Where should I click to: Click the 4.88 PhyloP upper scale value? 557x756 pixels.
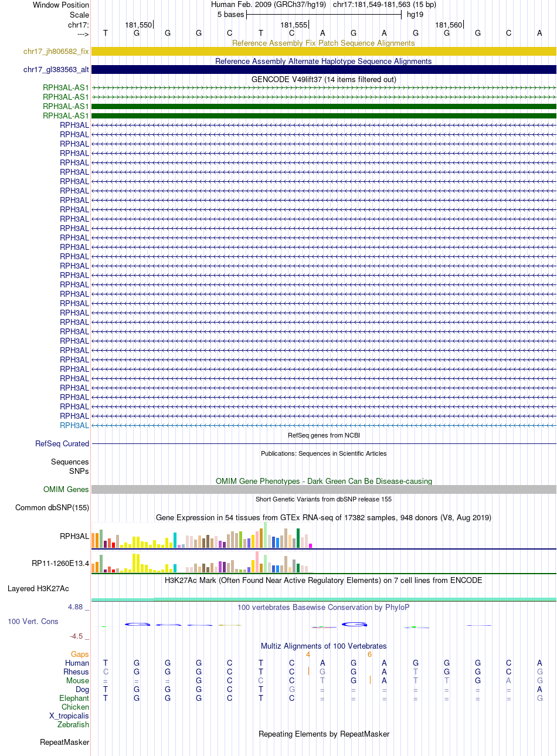tap(79, 607)
